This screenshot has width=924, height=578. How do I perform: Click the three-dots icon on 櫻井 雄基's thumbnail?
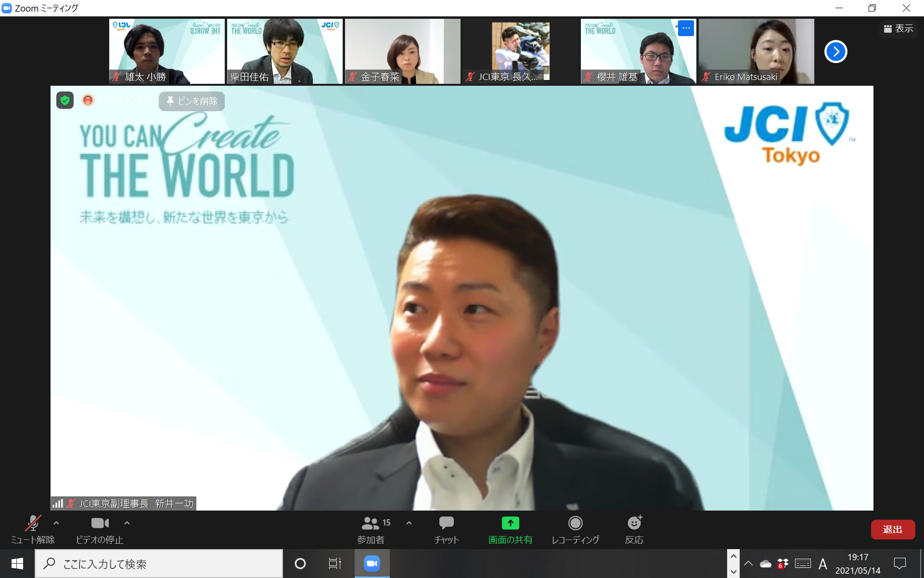pos(686,28)
